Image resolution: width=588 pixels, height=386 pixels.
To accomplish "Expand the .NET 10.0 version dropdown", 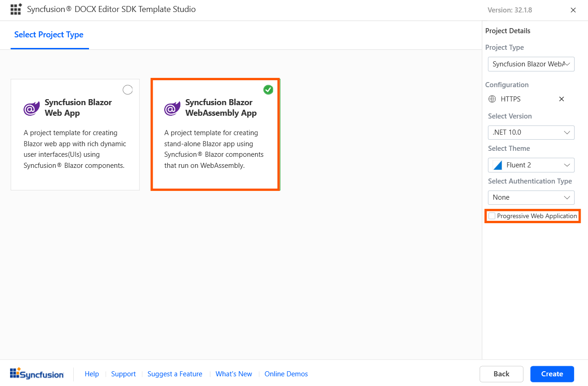I will click(x=531, y=132).
